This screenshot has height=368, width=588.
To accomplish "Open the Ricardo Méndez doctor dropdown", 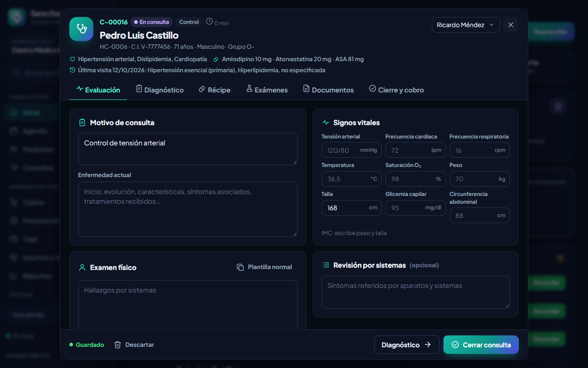I will point(466,25).
